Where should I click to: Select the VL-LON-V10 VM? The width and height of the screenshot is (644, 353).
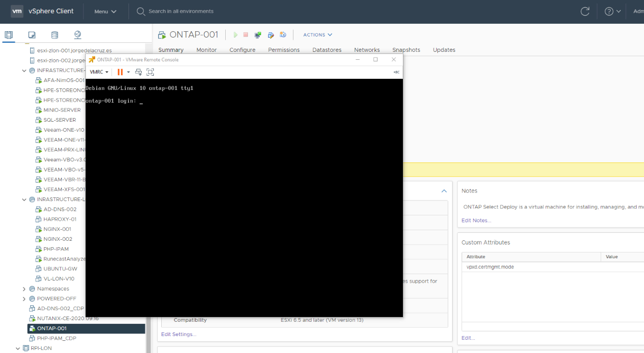pyautogui.click(x=59, y=279)
